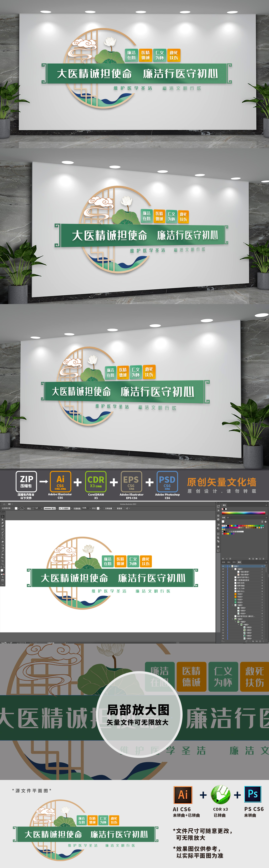The width and height of the screenshot is (269, 868).
Task: Switch to the 色板 tab
Action: click(x=224, y=518)
